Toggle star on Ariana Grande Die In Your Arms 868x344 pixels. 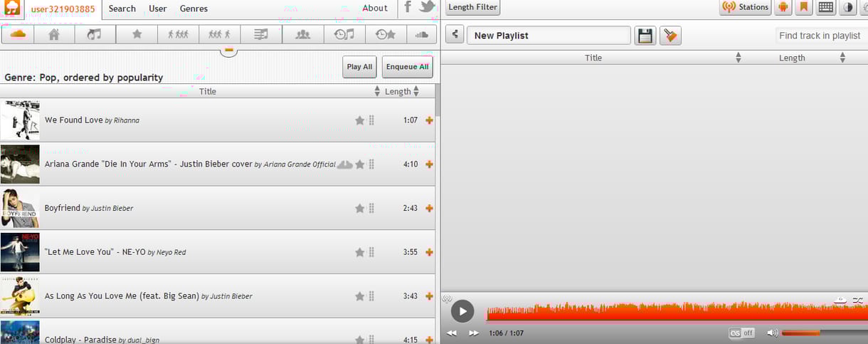coord(359,165)
